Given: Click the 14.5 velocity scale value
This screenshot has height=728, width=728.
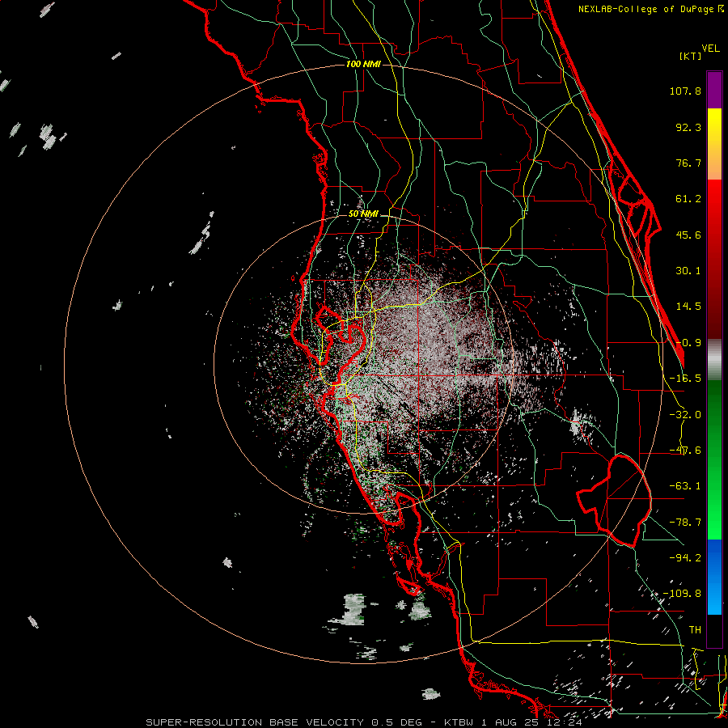Looking at the screenshot, I should (x=688, y=307).
